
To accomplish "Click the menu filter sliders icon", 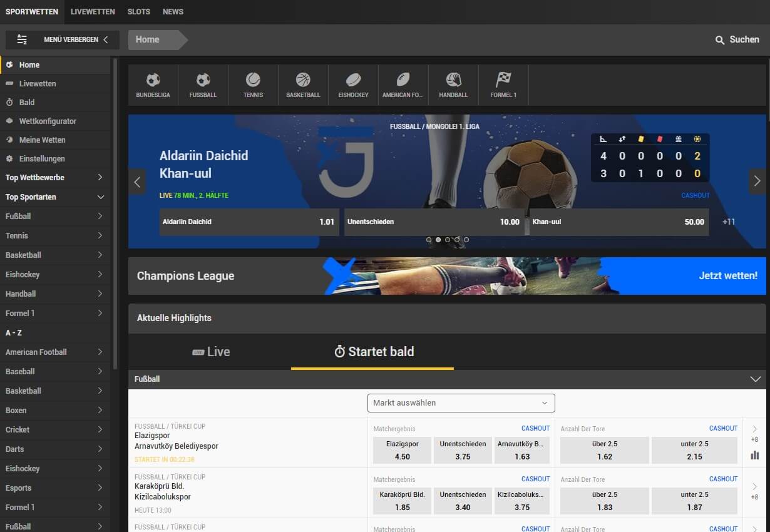I will (22, 39).
